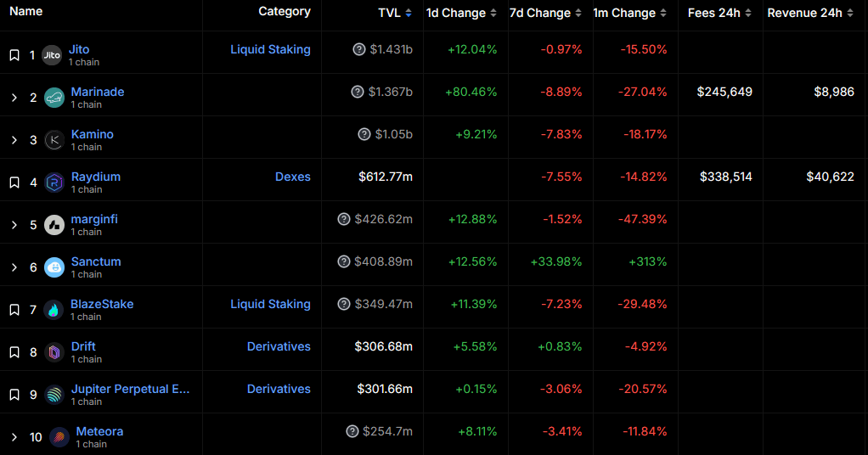
Task: Click the Raydium logo icon
Action: click(54, 183)
